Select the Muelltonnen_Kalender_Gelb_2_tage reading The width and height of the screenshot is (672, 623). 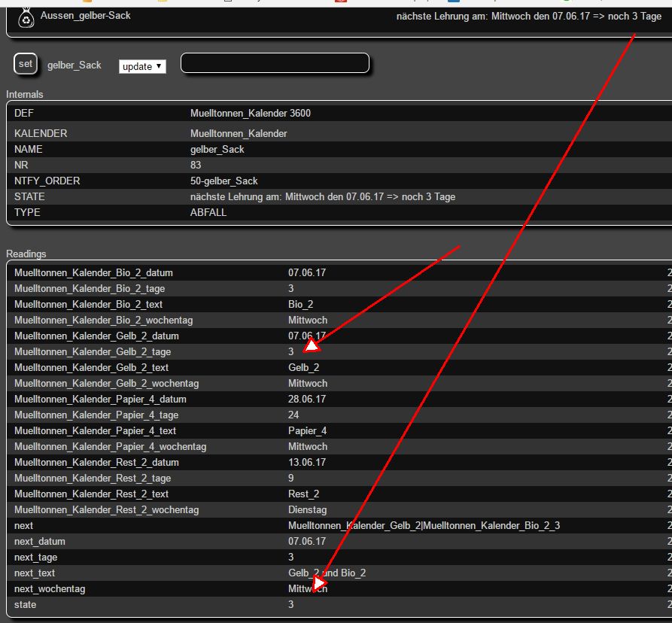(93, 351)
